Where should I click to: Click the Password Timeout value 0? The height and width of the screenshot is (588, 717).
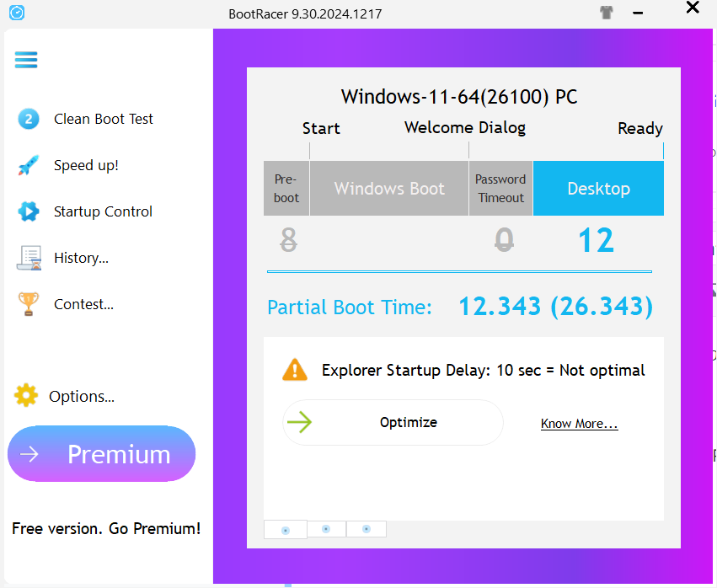(x=504, y=239)
